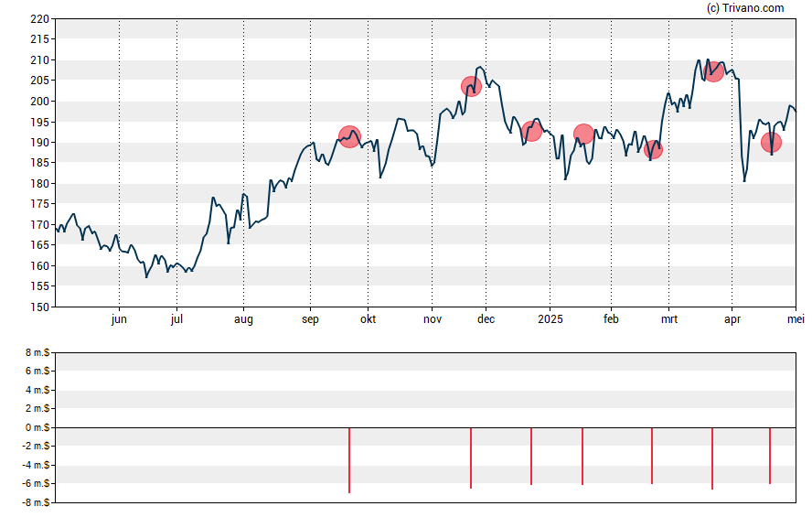Click the 'jun' axis label

click(x=119, y=319)
